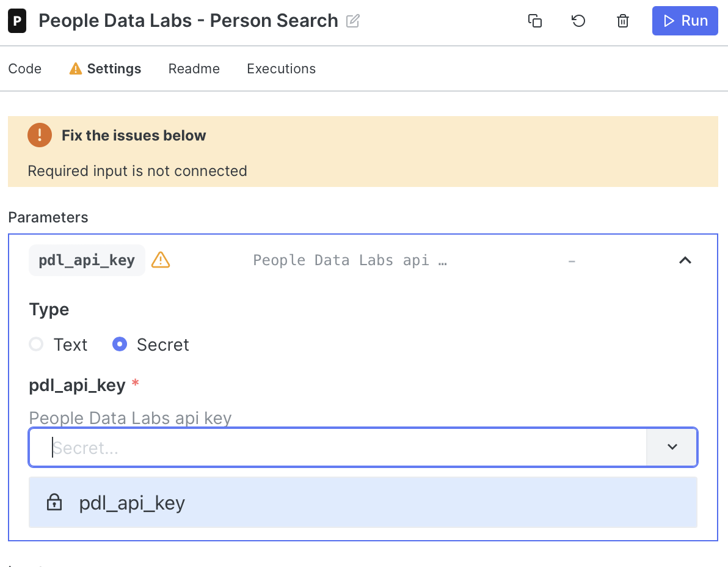Click the orange exclamation error icon
The width and height of the screenshot is (728, 567).
coord(40,135)
